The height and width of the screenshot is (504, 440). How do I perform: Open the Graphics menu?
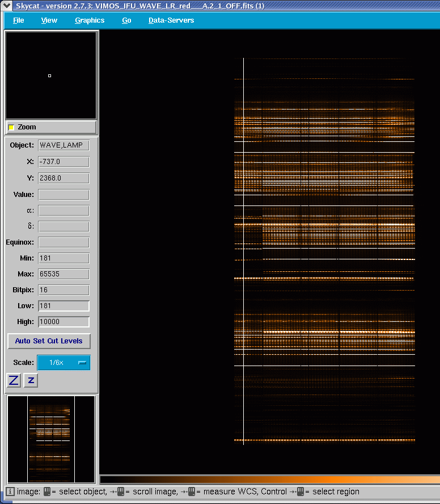click(90, 20)
